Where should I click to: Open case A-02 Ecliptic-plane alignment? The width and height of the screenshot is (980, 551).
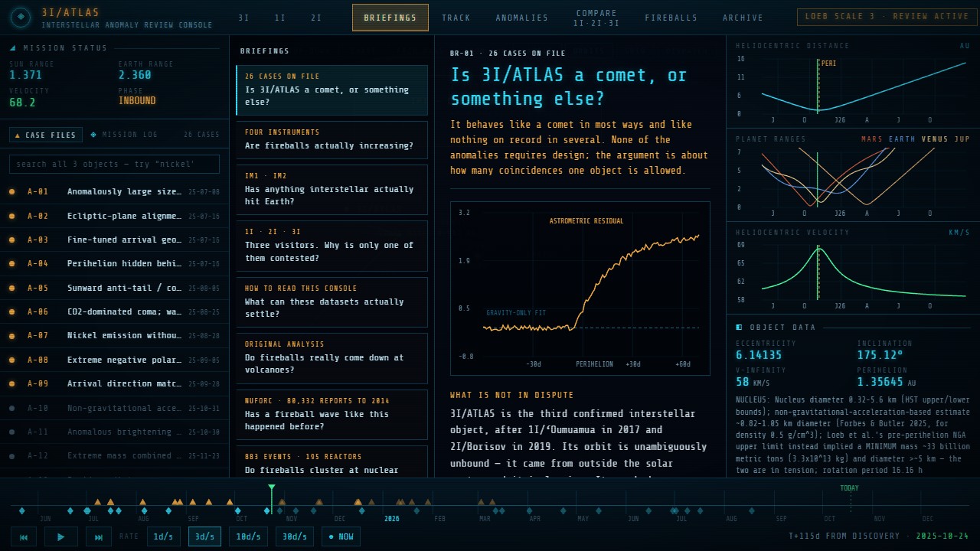114,216
